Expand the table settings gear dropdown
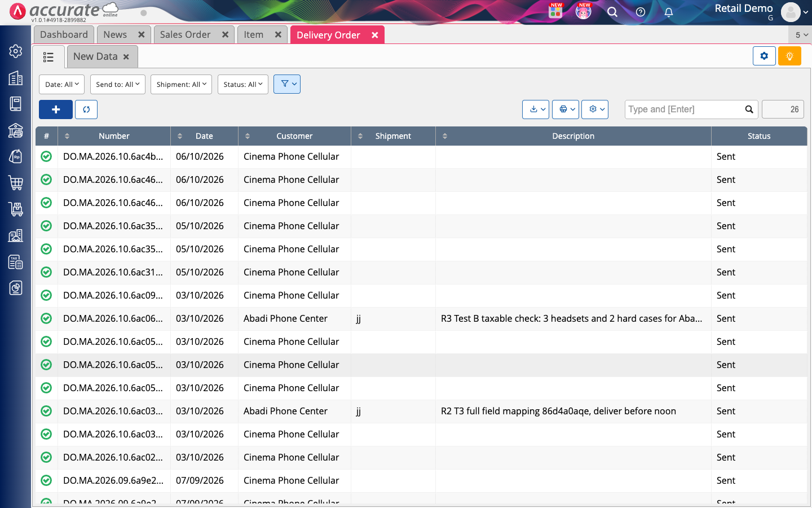 [x=595, y=110]
